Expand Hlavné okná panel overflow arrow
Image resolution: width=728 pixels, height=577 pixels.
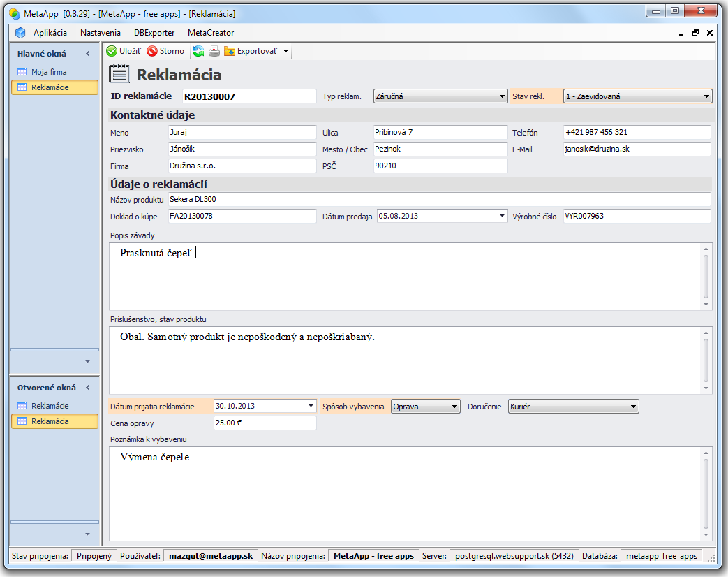[87, 361]
